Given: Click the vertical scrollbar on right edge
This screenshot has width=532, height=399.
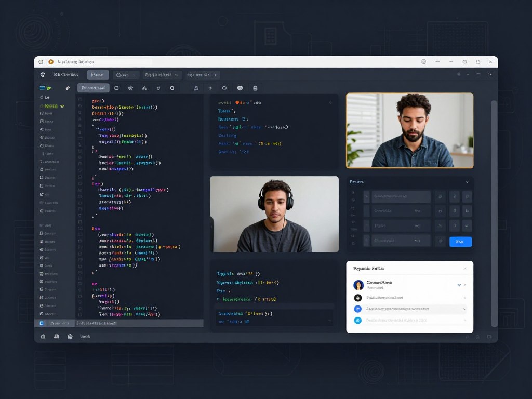Looking at the screenshot, I should 494,214.
